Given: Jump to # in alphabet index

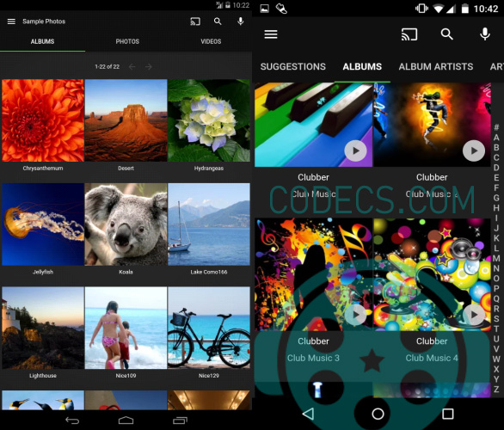Looking at the screenshot, I should 496,127.
